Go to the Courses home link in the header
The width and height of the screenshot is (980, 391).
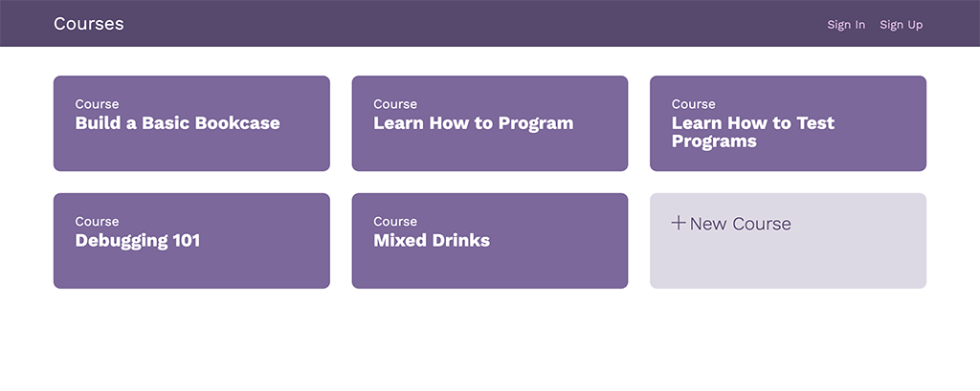(x=89, y=24)
